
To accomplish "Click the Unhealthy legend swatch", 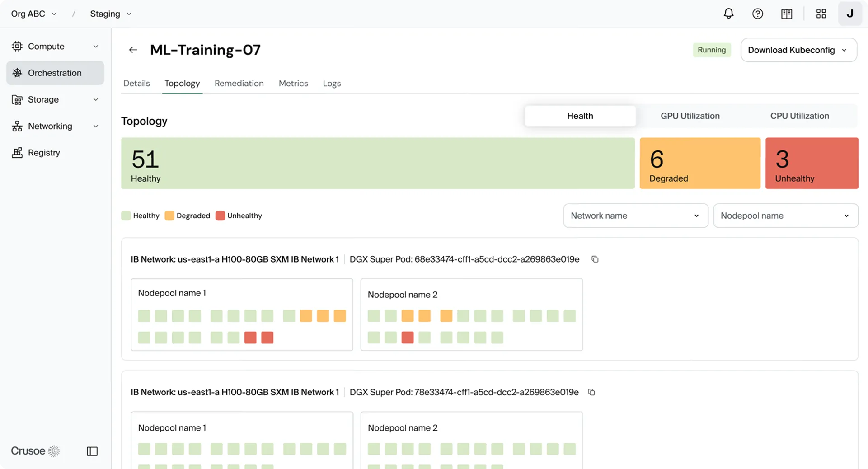I will tap(220, 216).
